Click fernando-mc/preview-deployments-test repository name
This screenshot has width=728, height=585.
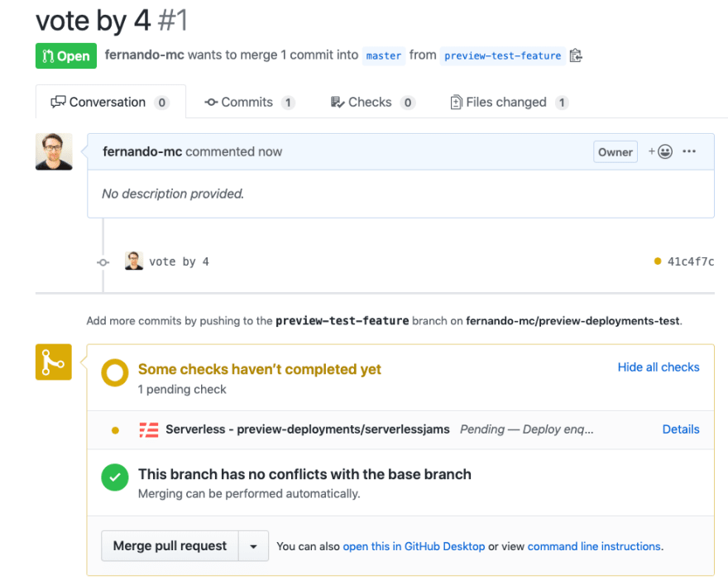[x=572, y=321]
